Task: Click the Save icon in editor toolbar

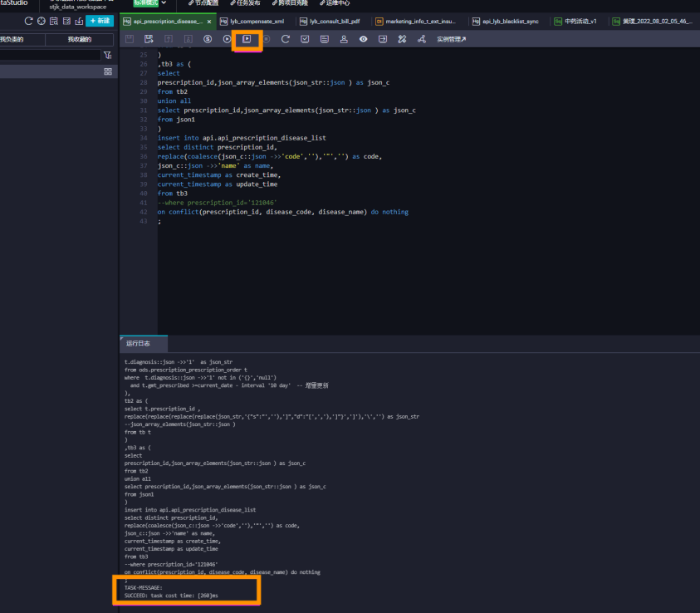Action: [130, 39]
